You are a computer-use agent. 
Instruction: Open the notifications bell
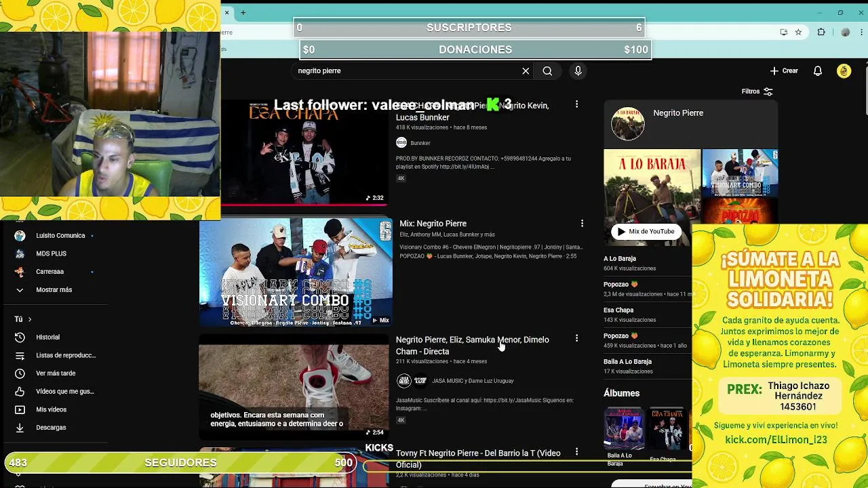(x=818, y=70)
